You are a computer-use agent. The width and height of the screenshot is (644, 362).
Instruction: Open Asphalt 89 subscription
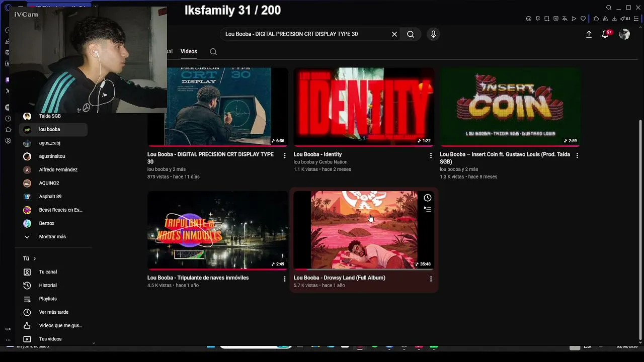coord(53,197)
